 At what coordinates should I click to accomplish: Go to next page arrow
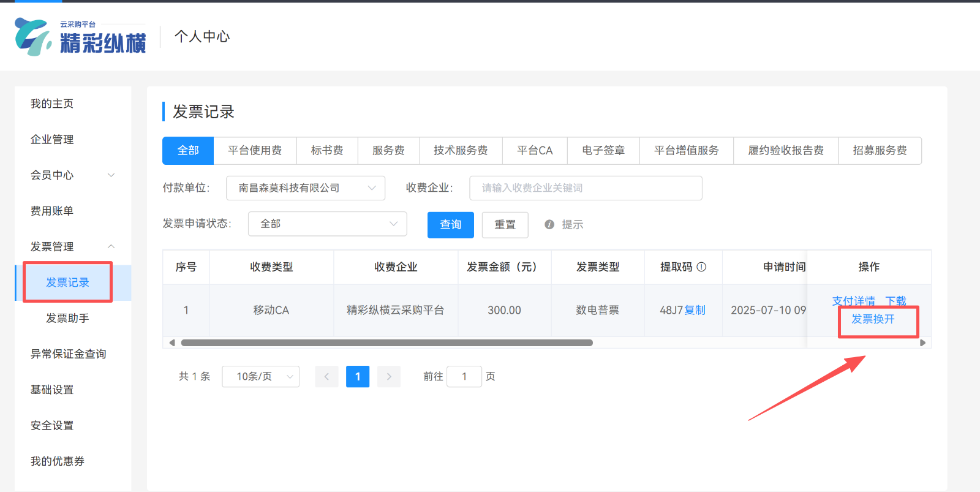[389, 377]
